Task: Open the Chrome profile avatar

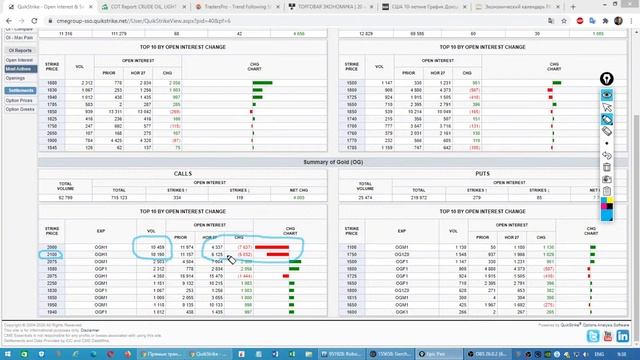Action: [x=618, y=20]
